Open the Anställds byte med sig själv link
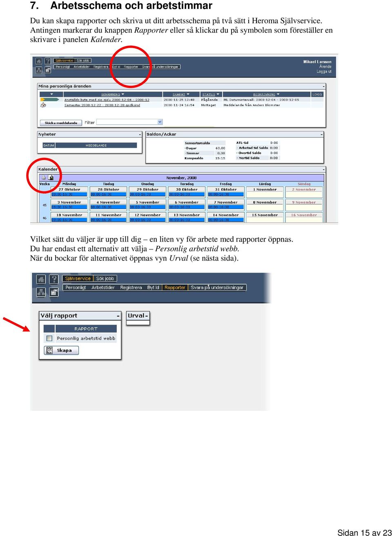The image size is (392, 536). (x=107, y=100)
